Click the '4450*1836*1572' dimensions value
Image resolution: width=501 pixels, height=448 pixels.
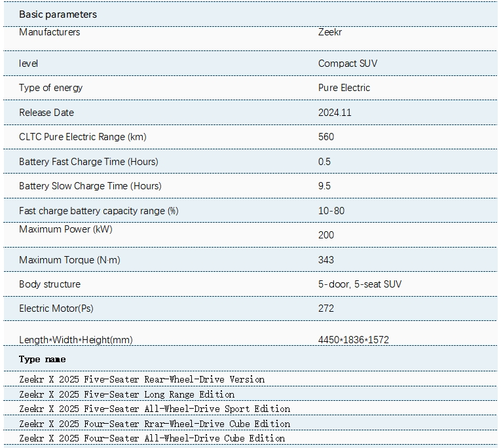[354, 340]
